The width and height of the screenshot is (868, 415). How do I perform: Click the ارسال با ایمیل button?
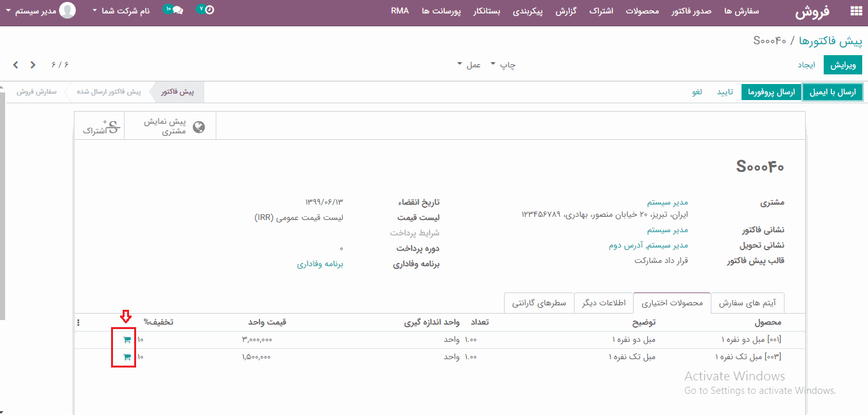(x=833, y=92)
